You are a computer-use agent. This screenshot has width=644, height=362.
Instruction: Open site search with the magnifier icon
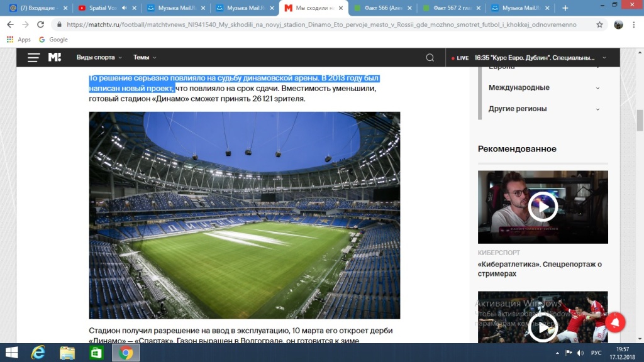coord(430,57)
